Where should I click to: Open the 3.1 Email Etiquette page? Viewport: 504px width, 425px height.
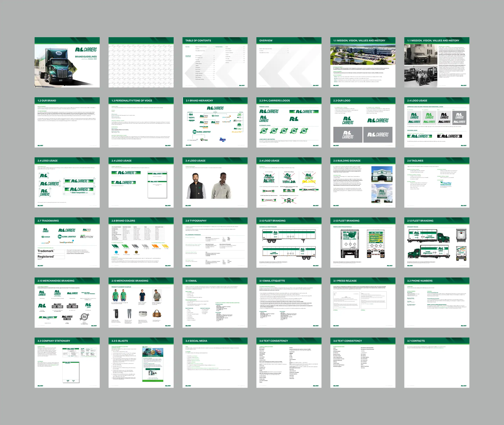(289, 302)
